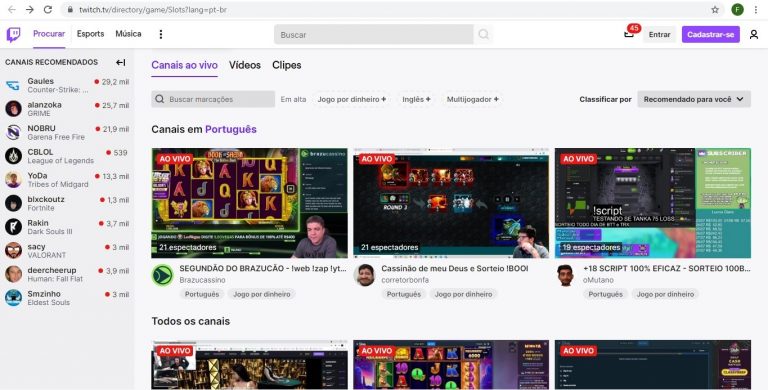Open the Brazucassino slot stream thumbnail
Screen dimensions: 768x390
[x=249, y=203]
